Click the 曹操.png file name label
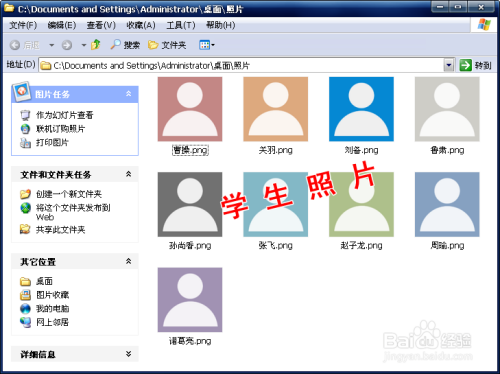The height and width of the screenshot is (374, 500). [x=190, y=150]
